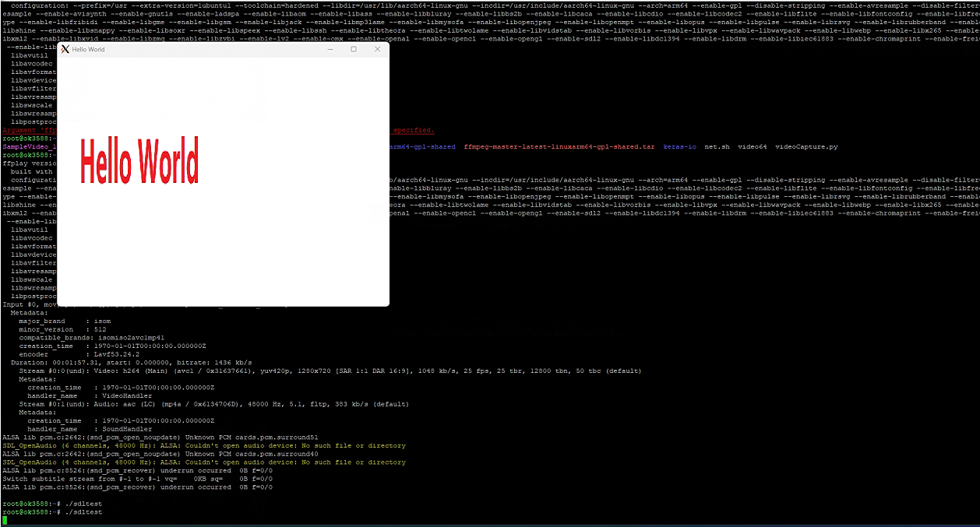Click the yellow SDL_OpenAudio 4 channels warning
Viewport: 980px width, 527px height.
[204, 462]
